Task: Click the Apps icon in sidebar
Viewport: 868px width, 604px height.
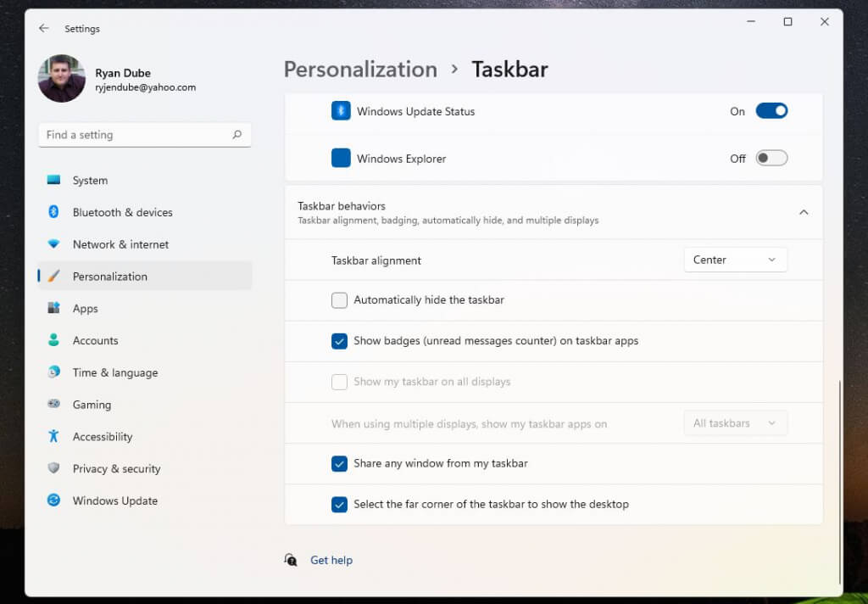Action: pos(54,308)
